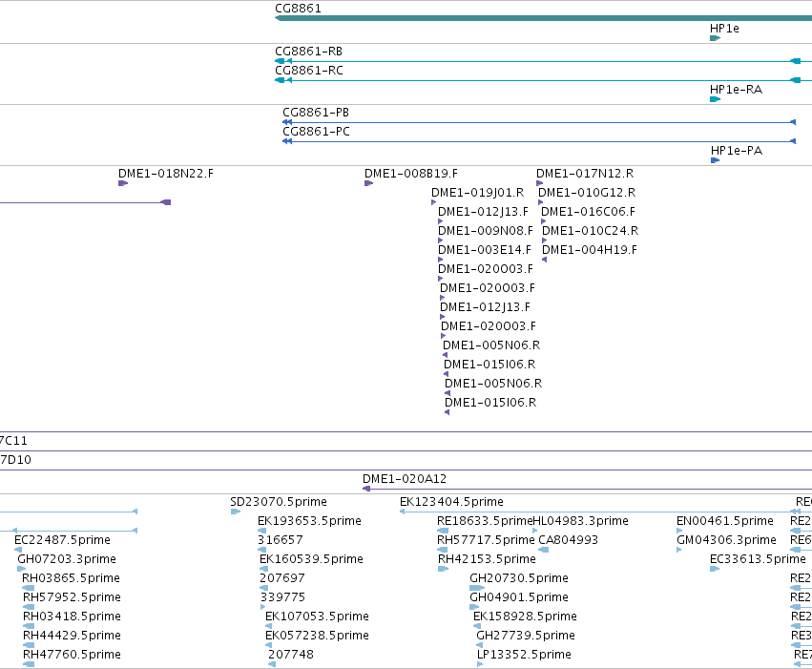Click EST EC33613.5prime
This screenshot has height=669, width=812.
[715, 569]
